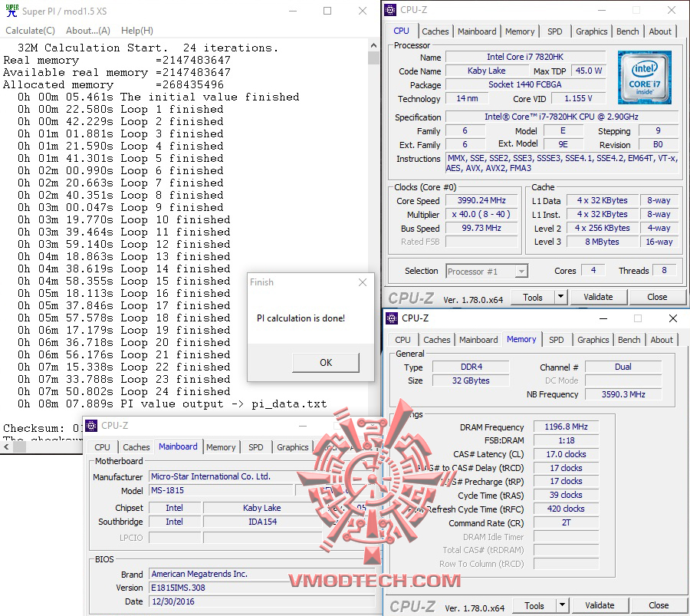Maximize the Super PI window
The height and width of the screenshot is (616, 690).
coord(327,11)
